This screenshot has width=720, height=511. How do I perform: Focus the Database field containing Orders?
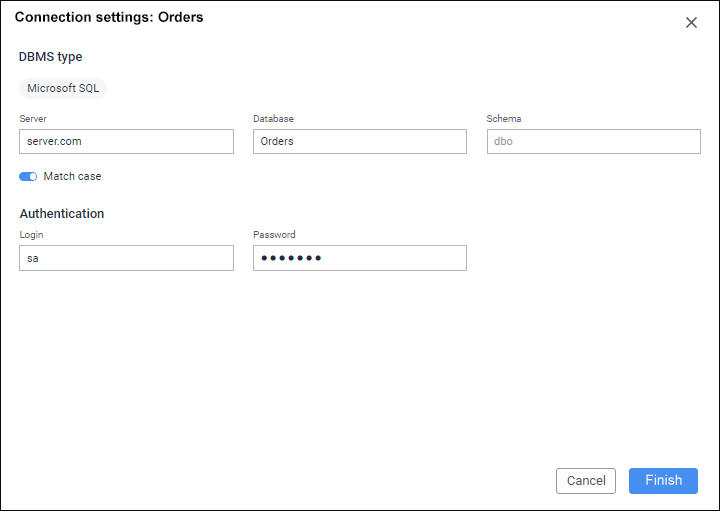[359, 141]
